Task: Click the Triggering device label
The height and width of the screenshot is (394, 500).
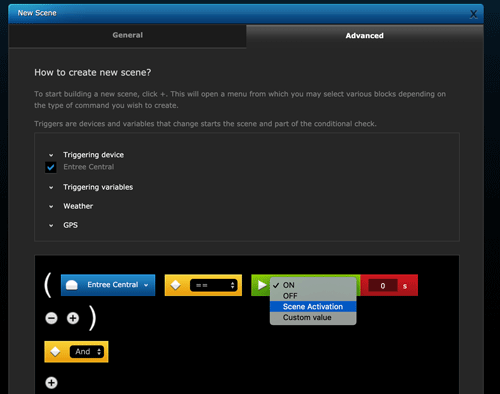Action: point(93,155)
